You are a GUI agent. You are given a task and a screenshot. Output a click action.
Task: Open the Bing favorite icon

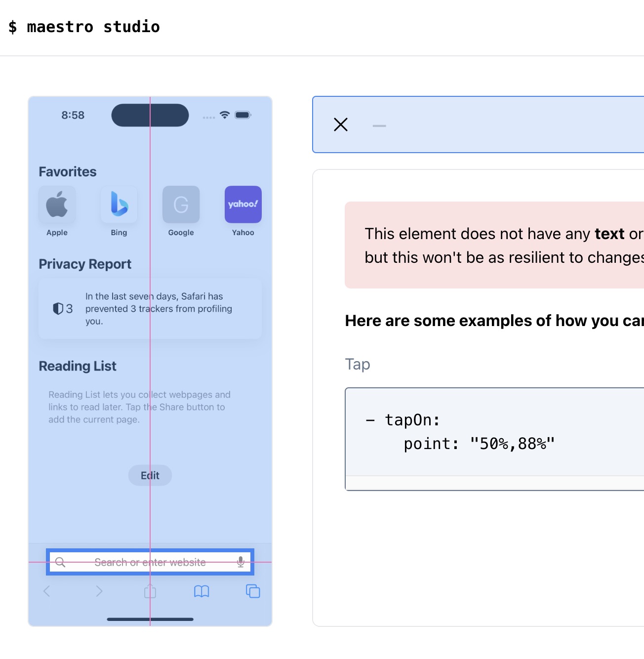point(119,205)
